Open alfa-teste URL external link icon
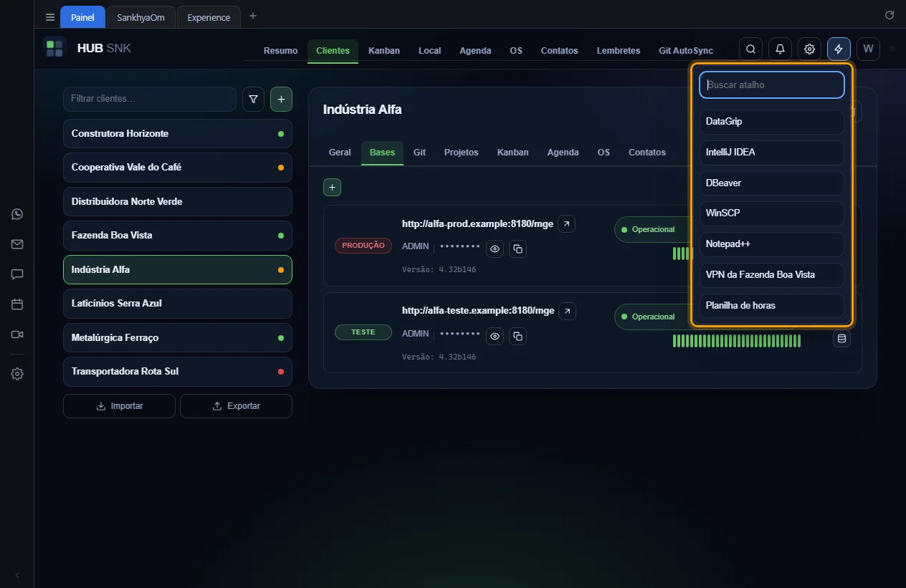This screenshot has height=588, width=906. pyautogui.click(x=567, y=311)
